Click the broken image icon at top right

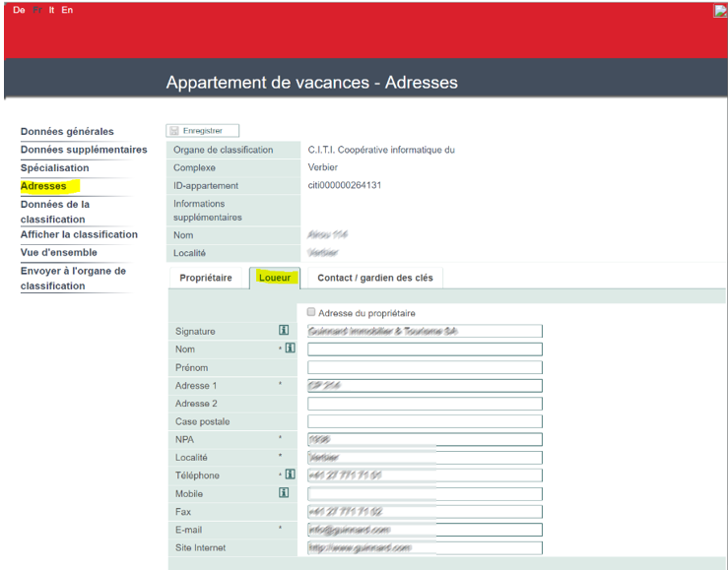pyautogui.click(x=720, y=11)
